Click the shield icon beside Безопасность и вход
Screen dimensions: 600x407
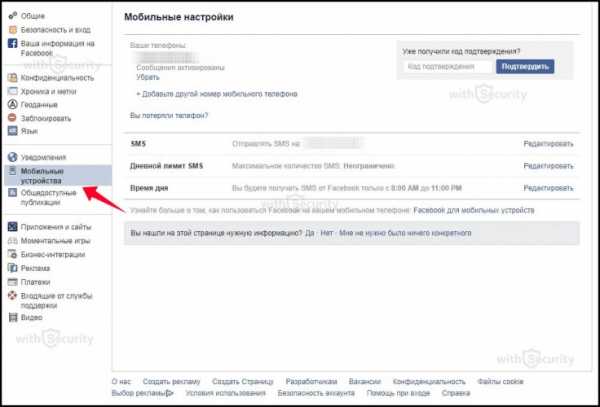tap(13, 29)
